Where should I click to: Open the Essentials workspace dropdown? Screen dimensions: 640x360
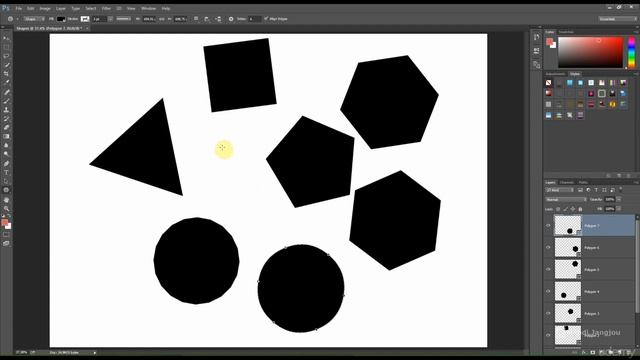pos(618,19)
